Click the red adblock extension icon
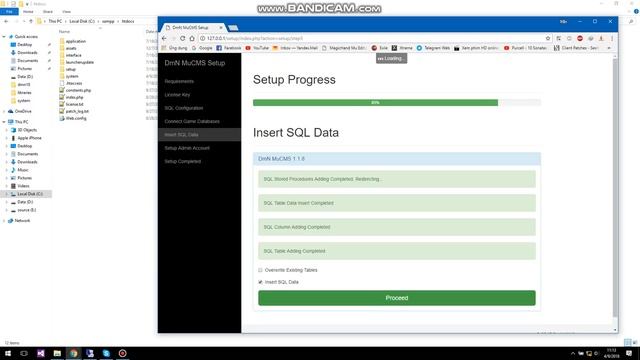 click(580, 38)
